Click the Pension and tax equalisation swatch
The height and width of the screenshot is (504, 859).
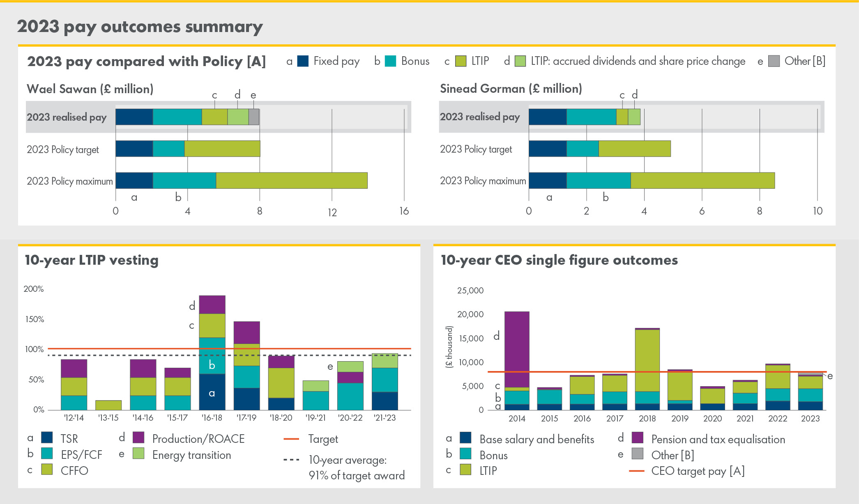638,438
